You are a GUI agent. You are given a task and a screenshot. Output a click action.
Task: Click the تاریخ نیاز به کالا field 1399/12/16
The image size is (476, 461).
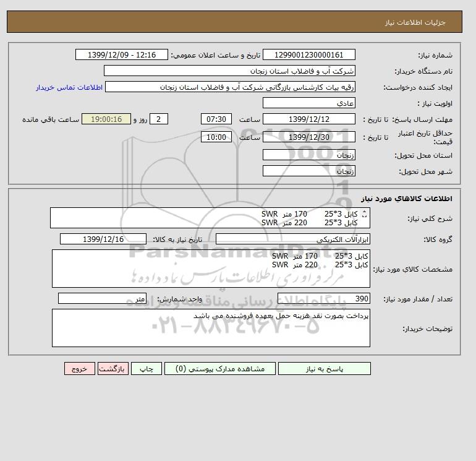tap(103, 239)
